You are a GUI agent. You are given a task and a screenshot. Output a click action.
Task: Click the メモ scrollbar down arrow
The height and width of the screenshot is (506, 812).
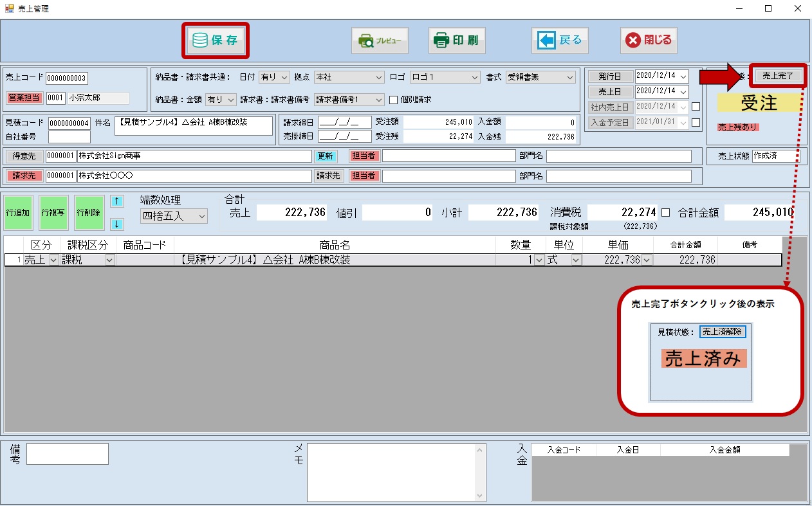[480, 496]
